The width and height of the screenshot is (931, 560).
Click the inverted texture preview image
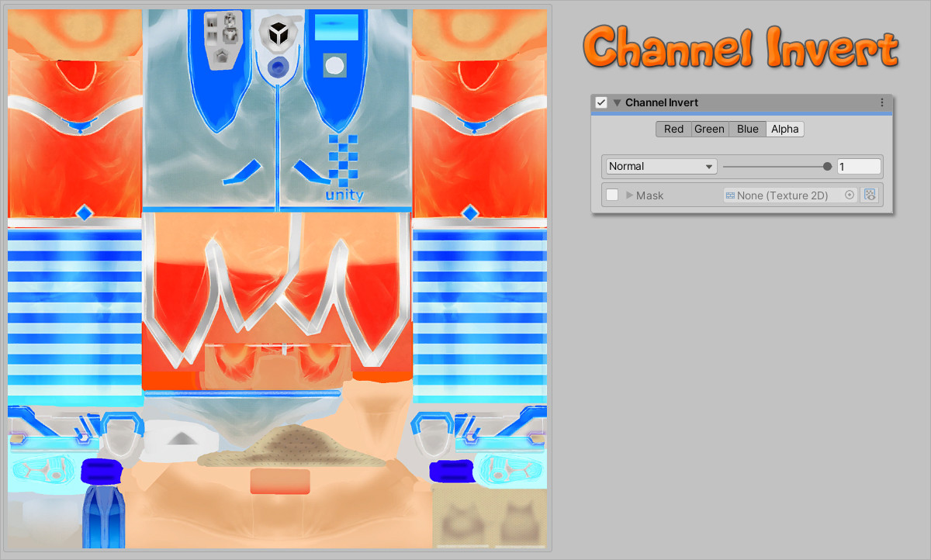[x=278, y=278]
